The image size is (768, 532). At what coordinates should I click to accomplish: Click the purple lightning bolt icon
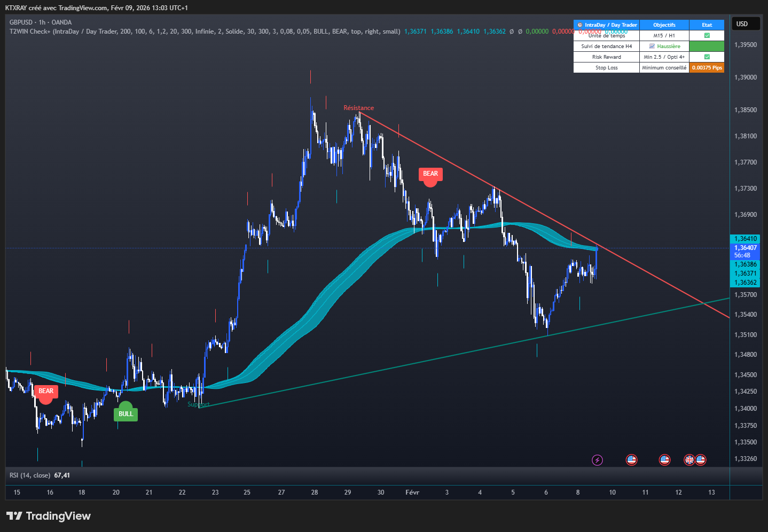click(x=597, y=459)
